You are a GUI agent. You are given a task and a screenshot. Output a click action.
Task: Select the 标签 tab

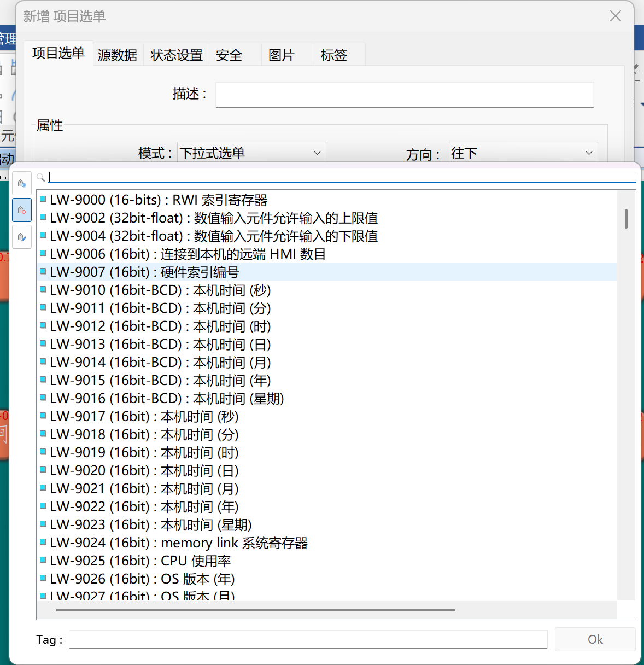pos(334,55)
